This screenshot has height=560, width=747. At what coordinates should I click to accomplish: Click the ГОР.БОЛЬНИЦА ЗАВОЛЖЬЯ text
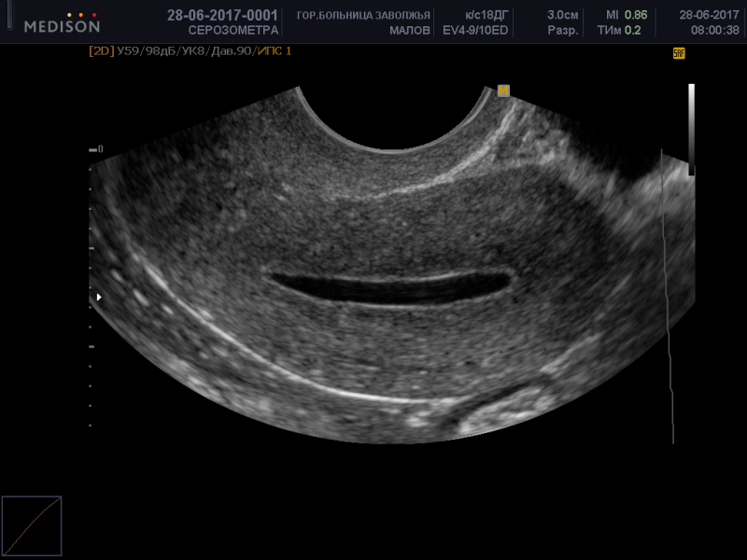pos(363,15)
